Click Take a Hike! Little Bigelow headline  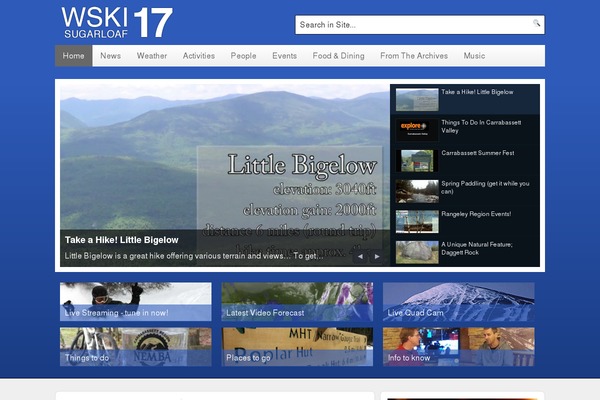coord(121,240)
